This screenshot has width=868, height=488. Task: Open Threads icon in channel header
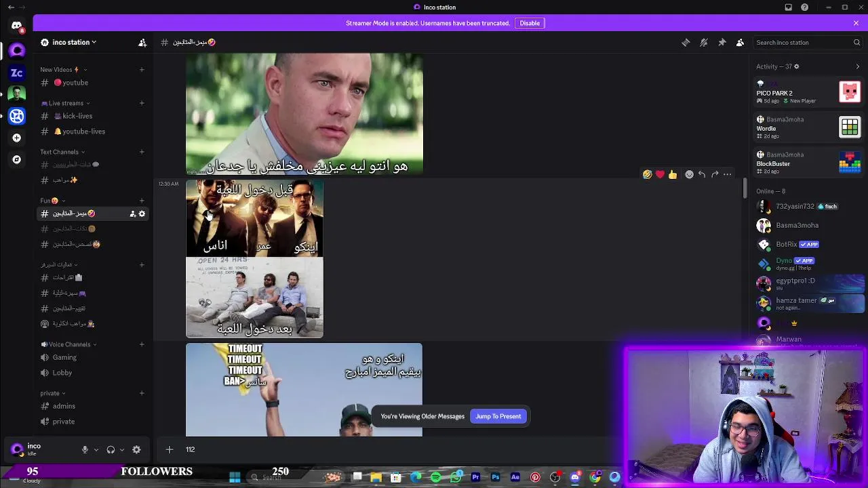pos(686,43)
